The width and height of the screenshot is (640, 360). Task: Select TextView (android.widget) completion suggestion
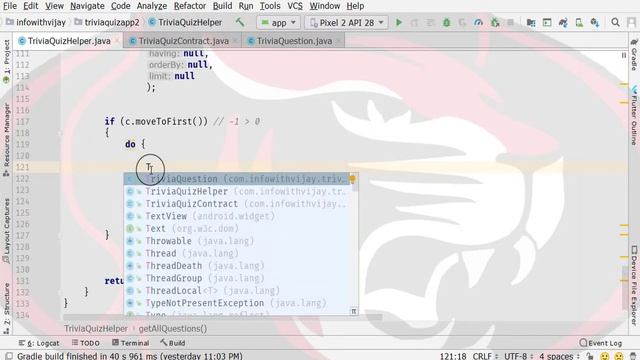point(237,216)
